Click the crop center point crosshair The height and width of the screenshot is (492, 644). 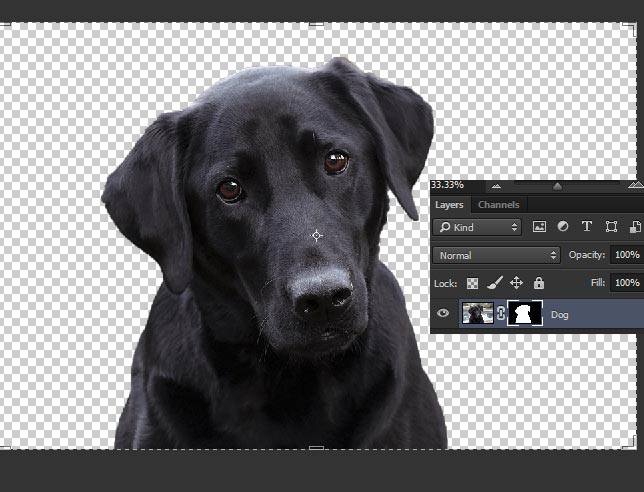tap(317, 235)
